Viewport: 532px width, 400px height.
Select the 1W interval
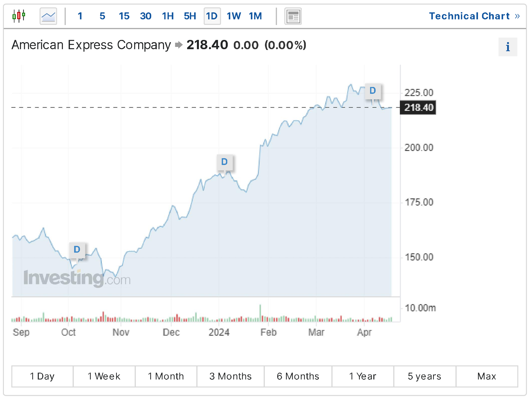tap(234, 16)
